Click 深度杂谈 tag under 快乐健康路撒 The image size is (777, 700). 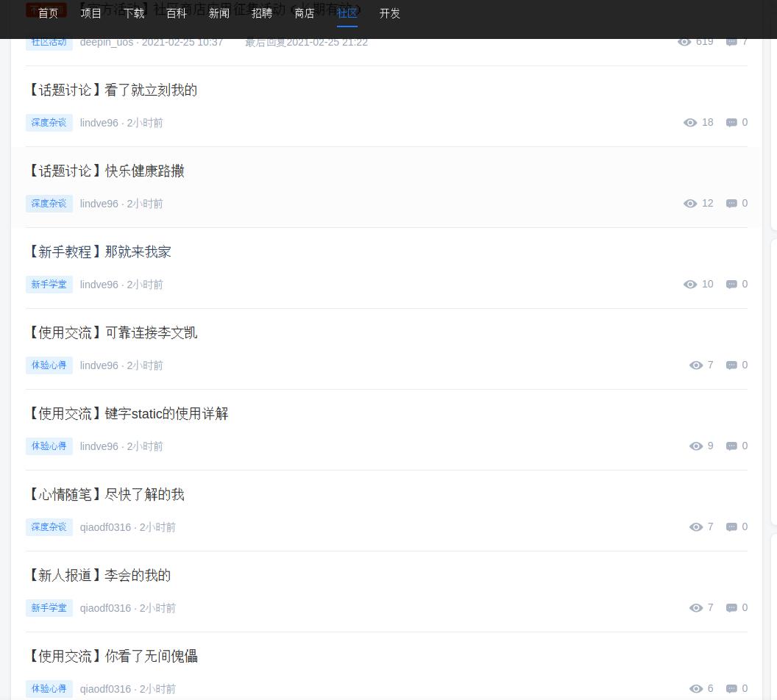[x=49, y=204]
